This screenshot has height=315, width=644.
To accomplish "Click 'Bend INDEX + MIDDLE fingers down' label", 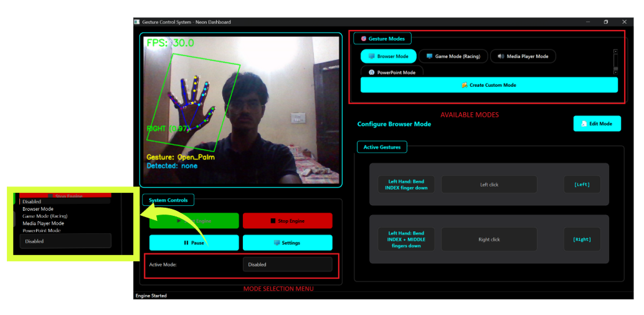I will (406, 240).
